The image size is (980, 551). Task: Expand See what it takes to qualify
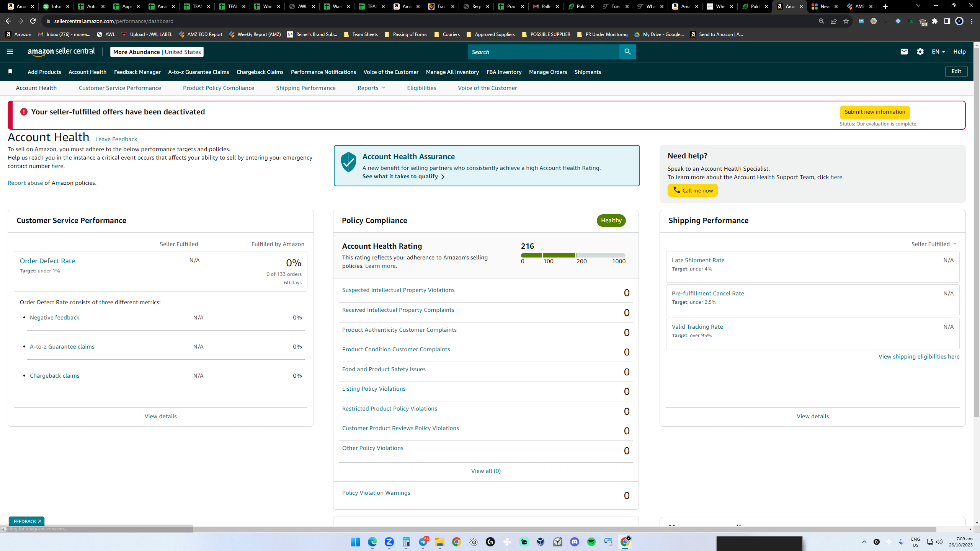tap(403, 176)
